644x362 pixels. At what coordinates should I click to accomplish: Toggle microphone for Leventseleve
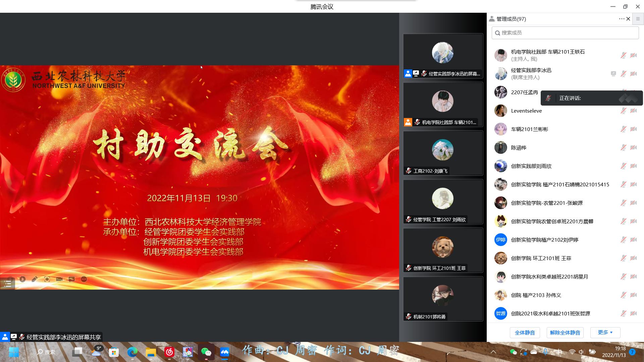tap(623, 111)
